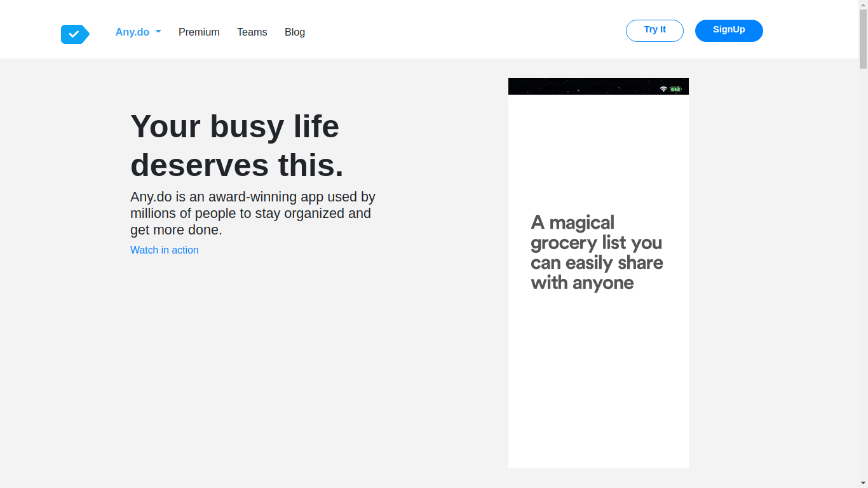Screen dimensions: 868x488
Task: Follow the Watch in action link
Action: pos(165,250)
